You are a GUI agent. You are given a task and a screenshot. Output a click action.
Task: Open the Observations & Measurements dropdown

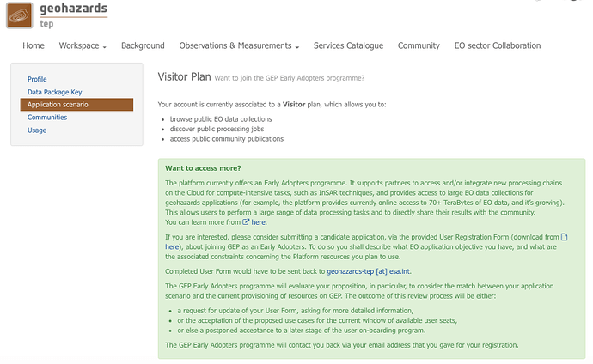coord(239,45)
